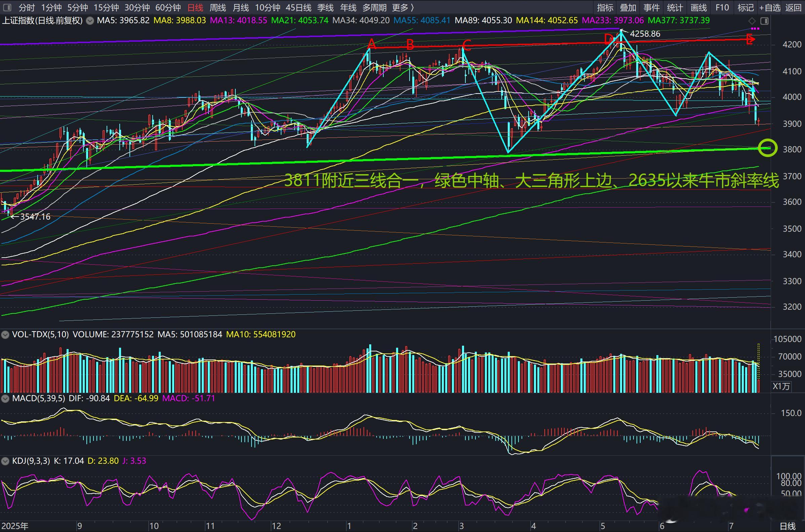Open the 更多 periods expander

point(403,7)
